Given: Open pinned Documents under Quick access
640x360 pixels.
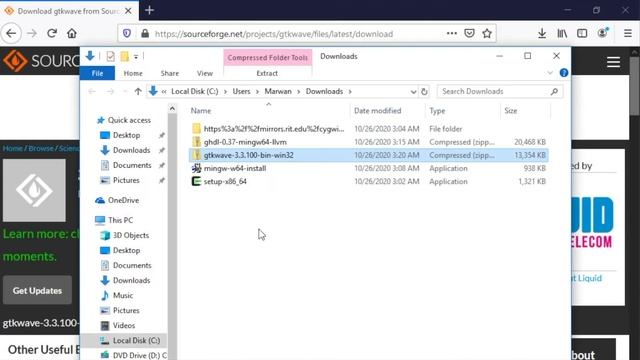Looking at the screenshot, I should click(x=132, y=165).
